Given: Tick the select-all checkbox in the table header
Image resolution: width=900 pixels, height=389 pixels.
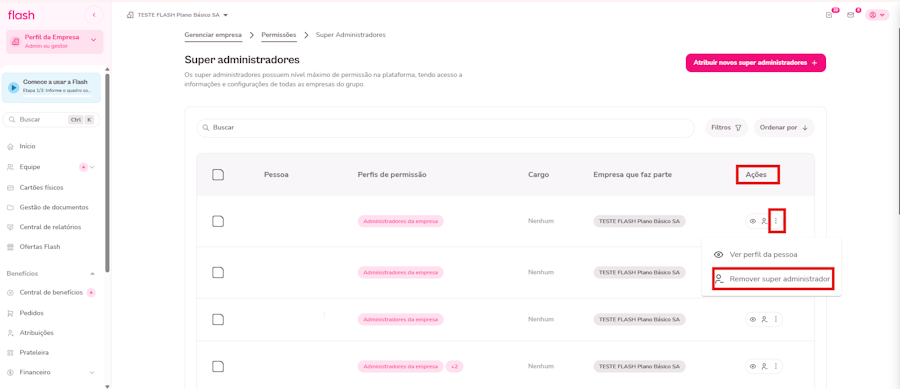Looking at the screenshot, I should [x=218, y=174].
